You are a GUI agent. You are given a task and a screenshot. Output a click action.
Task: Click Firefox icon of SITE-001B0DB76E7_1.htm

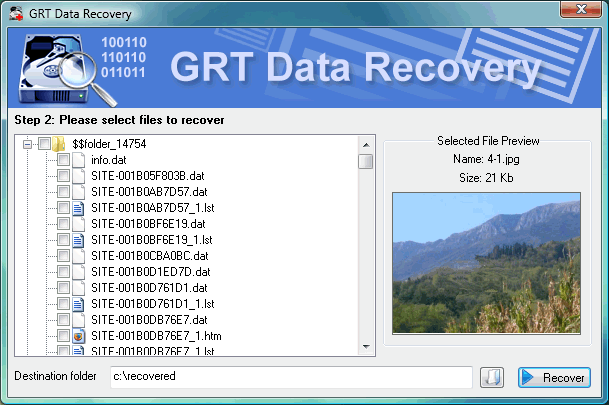coord(78,336)
